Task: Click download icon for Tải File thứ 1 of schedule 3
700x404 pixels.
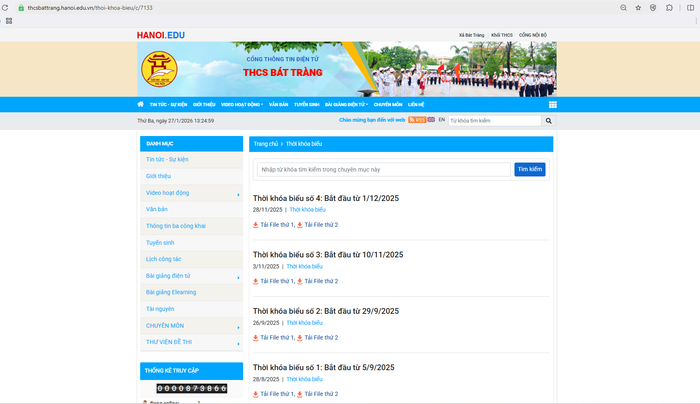Action: [x=256, y=281]
